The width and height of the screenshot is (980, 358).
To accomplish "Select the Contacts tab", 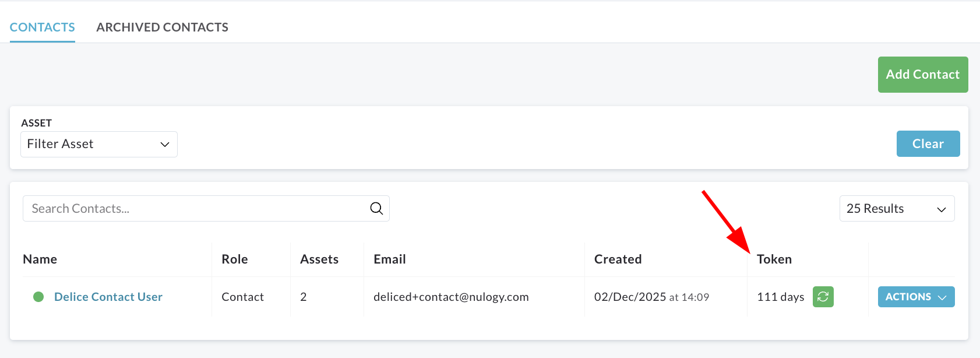I will point(42,27).
